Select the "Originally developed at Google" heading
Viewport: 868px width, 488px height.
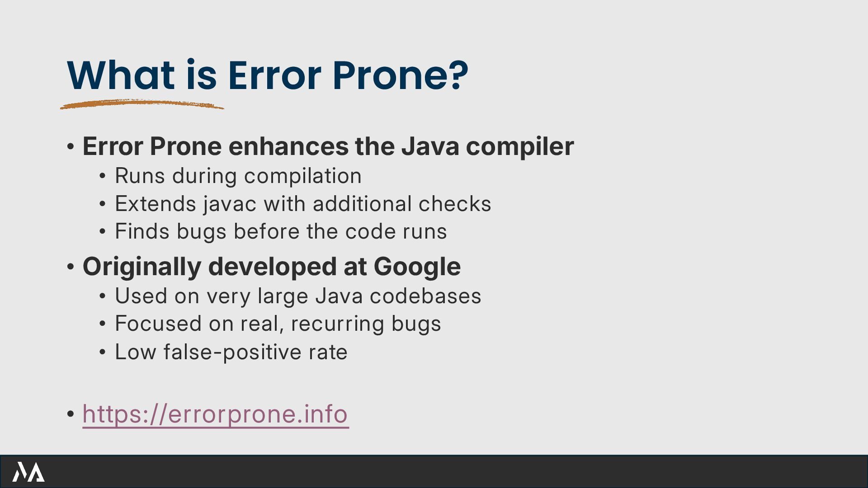pos(272,267)
